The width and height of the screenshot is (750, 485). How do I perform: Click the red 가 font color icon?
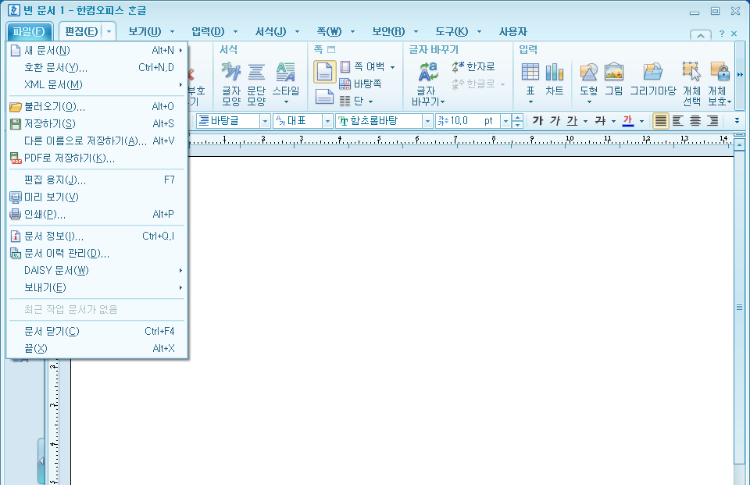(628, 121)
